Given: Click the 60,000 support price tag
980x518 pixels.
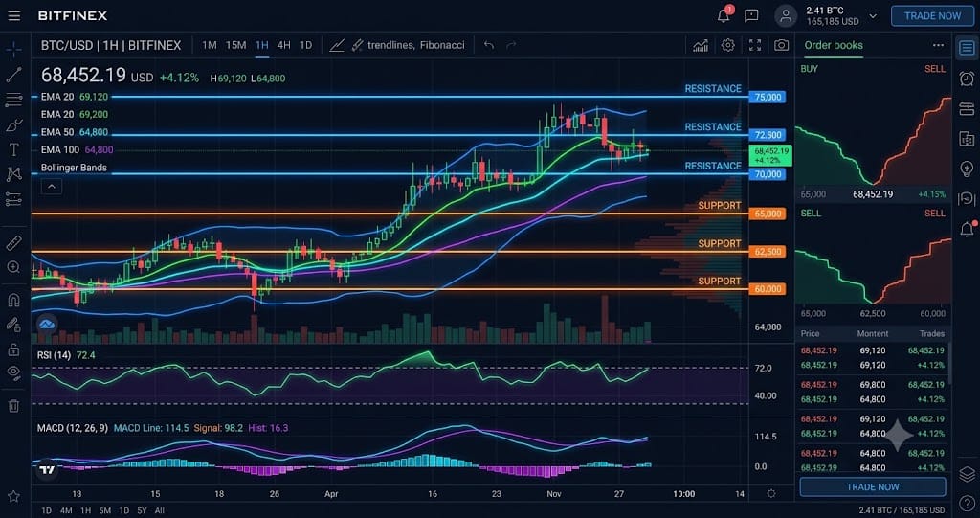Looking at the screenshot, I should [767, 289].
